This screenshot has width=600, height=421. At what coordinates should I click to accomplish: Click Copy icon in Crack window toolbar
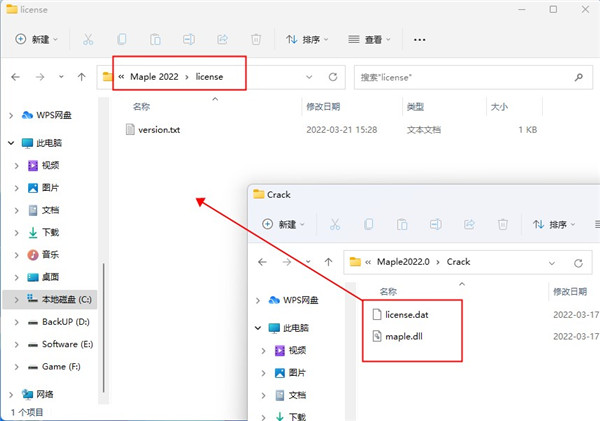pos(368,224)
